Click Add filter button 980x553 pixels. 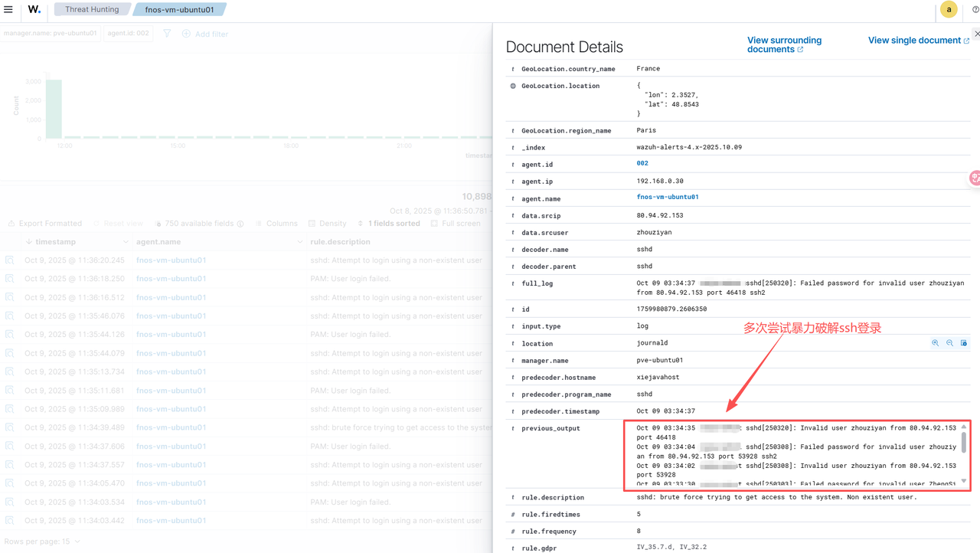click(205, 34)
